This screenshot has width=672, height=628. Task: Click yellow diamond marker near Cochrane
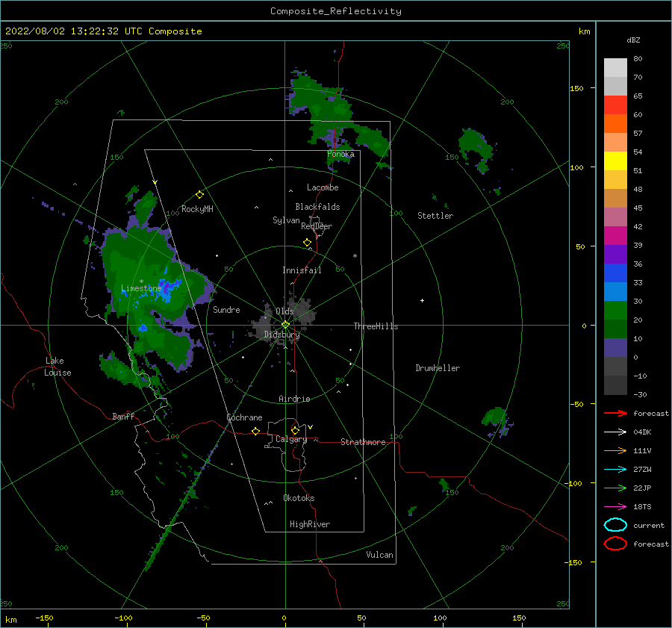point(255,432)
